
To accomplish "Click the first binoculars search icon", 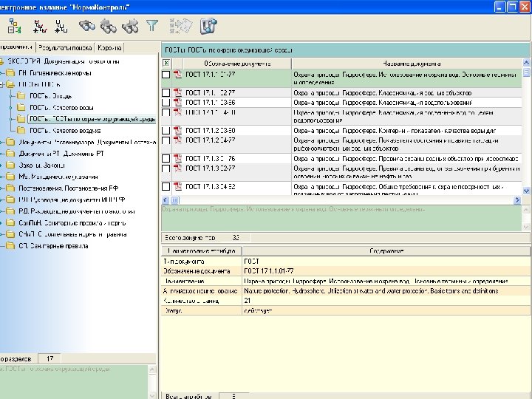I will (87, 27).
